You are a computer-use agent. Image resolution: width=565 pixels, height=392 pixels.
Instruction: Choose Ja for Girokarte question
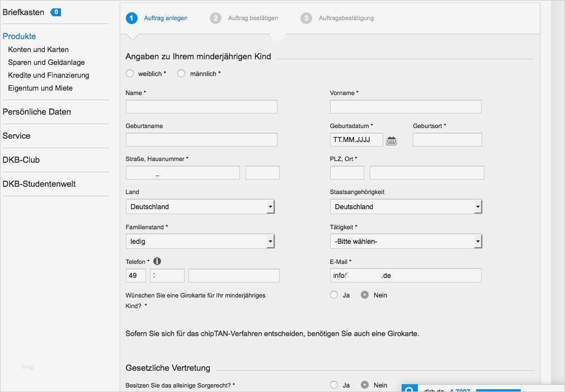[x=334, y=295]
